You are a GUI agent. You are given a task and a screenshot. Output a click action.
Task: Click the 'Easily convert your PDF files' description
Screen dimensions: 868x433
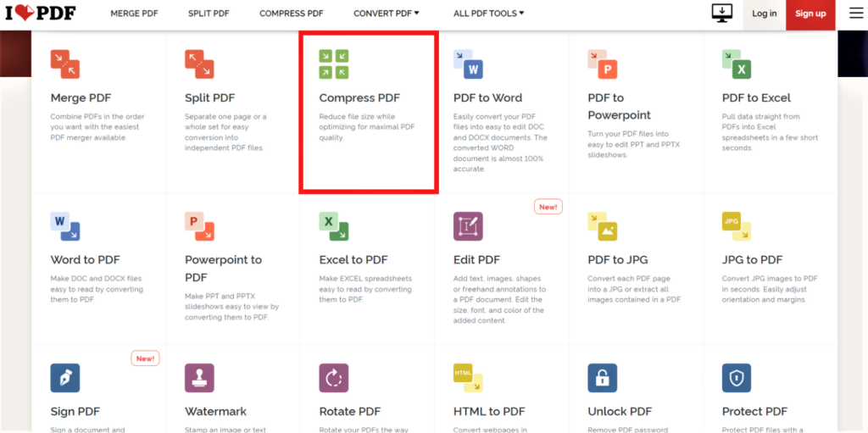(x=500, y=143)
